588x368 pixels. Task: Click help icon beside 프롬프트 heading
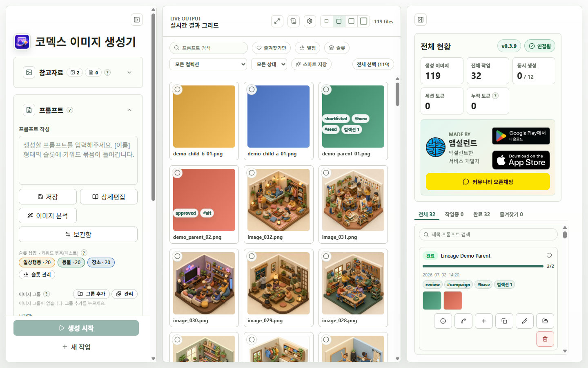[x=70, y=110]
